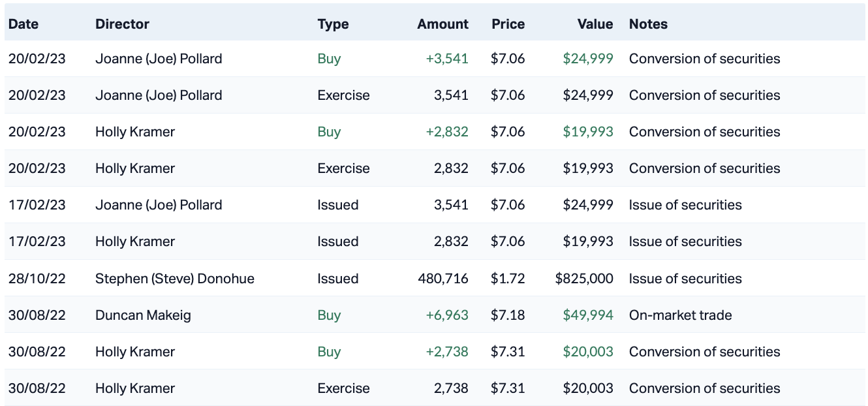Click the Amount column header
The width and height of the screenshot is (868, 406).
pos(442,24)
